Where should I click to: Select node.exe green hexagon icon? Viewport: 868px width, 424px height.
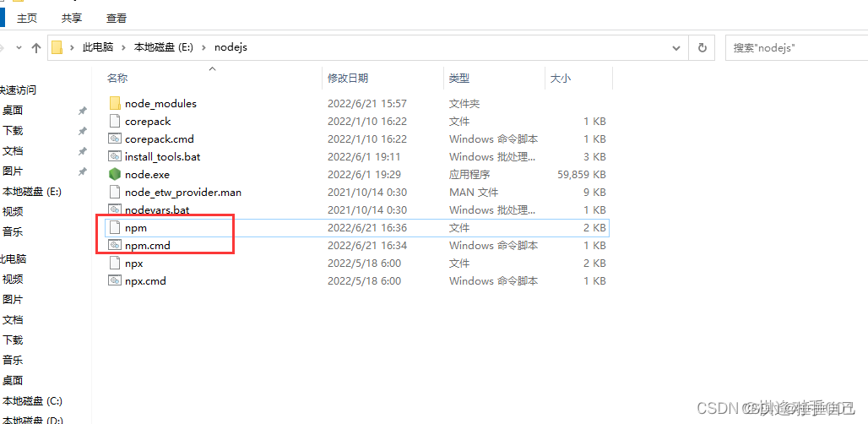tap(115, 174)
